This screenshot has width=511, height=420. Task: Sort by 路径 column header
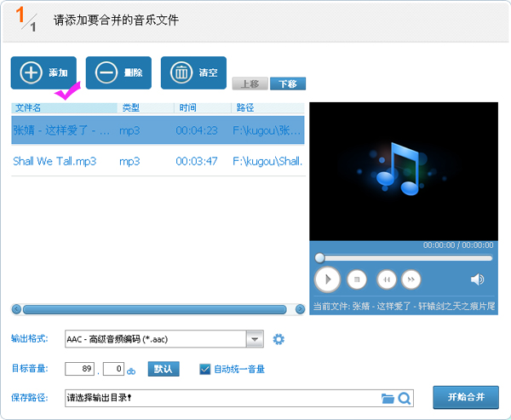(x=267, y=107)
